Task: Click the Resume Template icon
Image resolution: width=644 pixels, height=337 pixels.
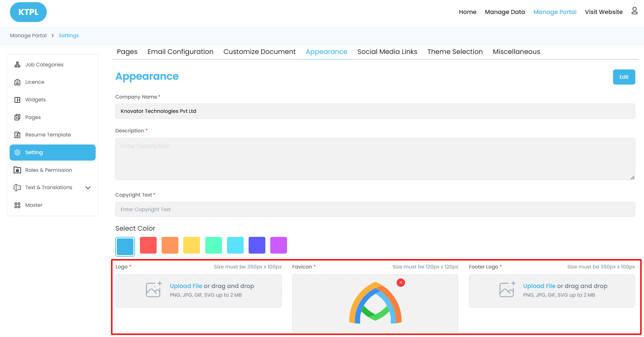Action: (17, 135)
